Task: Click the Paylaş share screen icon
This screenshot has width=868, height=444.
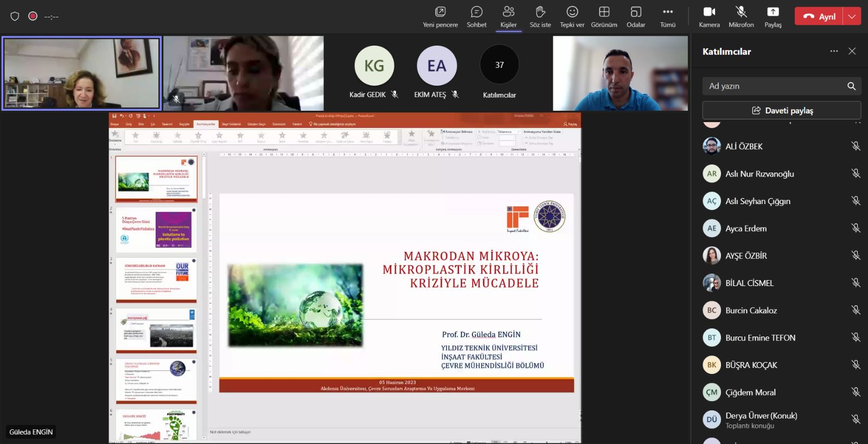Action: point(773,16)
